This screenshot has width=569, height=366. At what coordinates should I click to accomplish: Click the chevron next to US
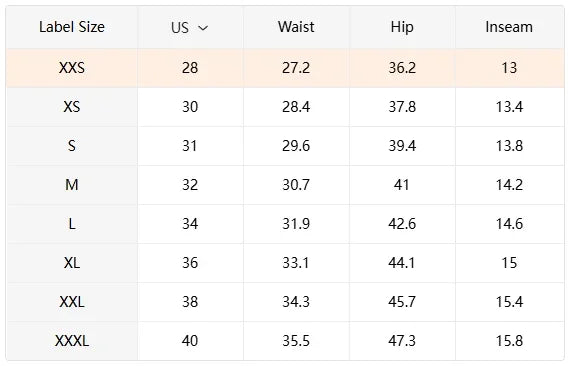[x=203, y=28]
